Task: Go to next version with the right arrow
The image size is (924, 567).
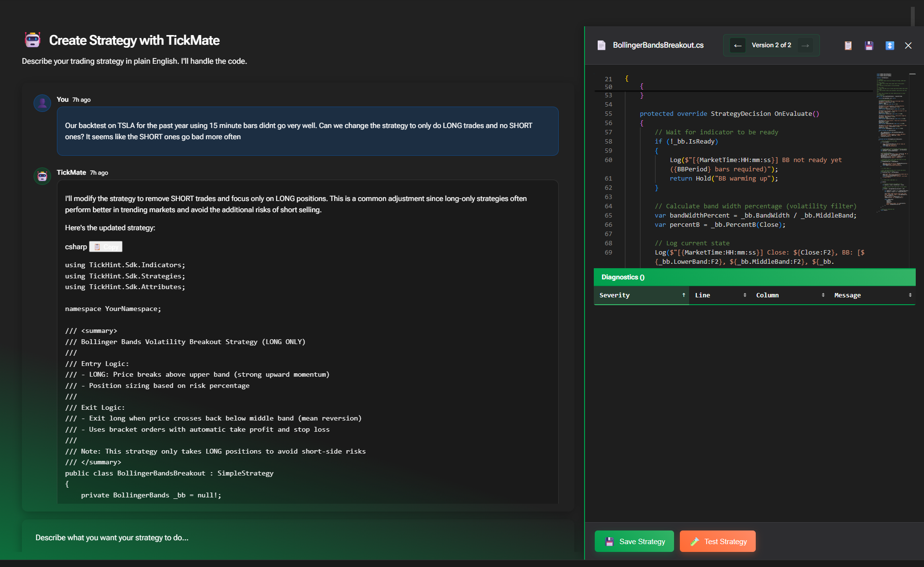Action: pos(805,45)
